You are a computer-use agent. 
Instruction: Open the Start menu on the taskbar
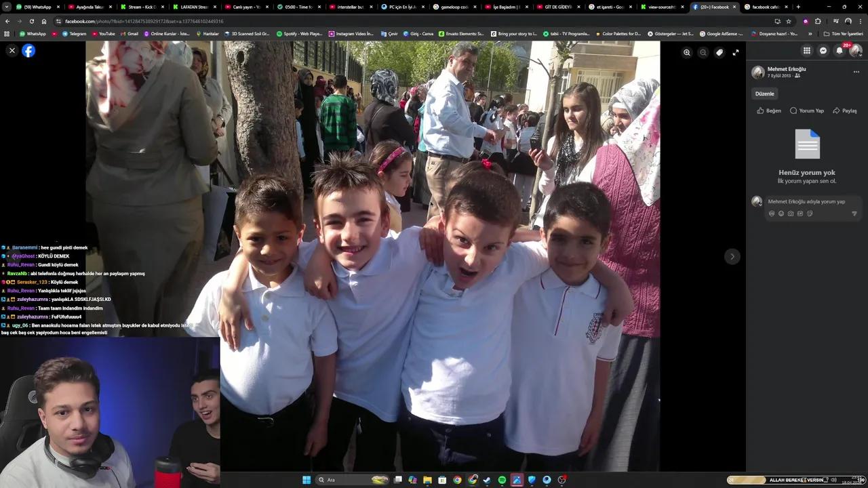306,479
